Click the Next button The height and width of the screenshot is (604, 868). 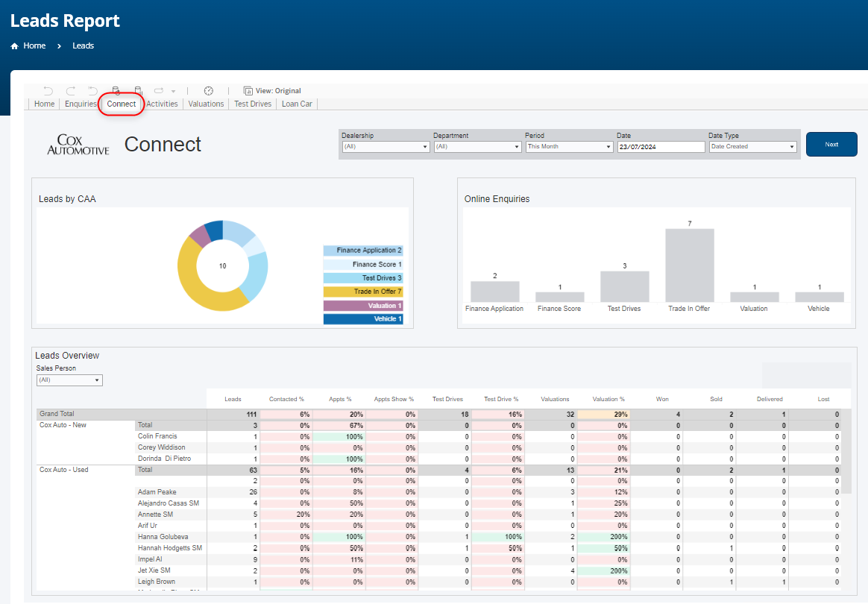click(x=831, y=145)
